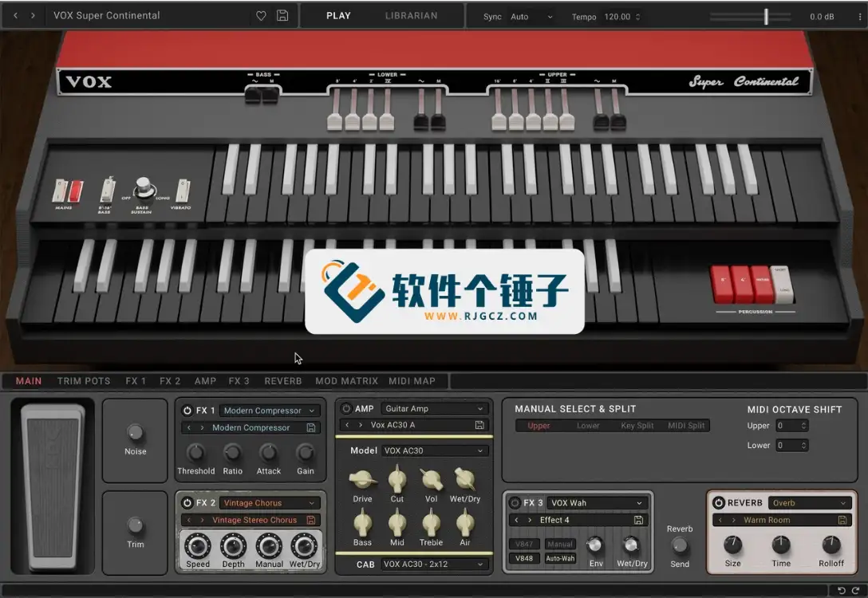Go to the next preset arrow in top bar
This screenshot has width=868, height=598.
[34, 15]
